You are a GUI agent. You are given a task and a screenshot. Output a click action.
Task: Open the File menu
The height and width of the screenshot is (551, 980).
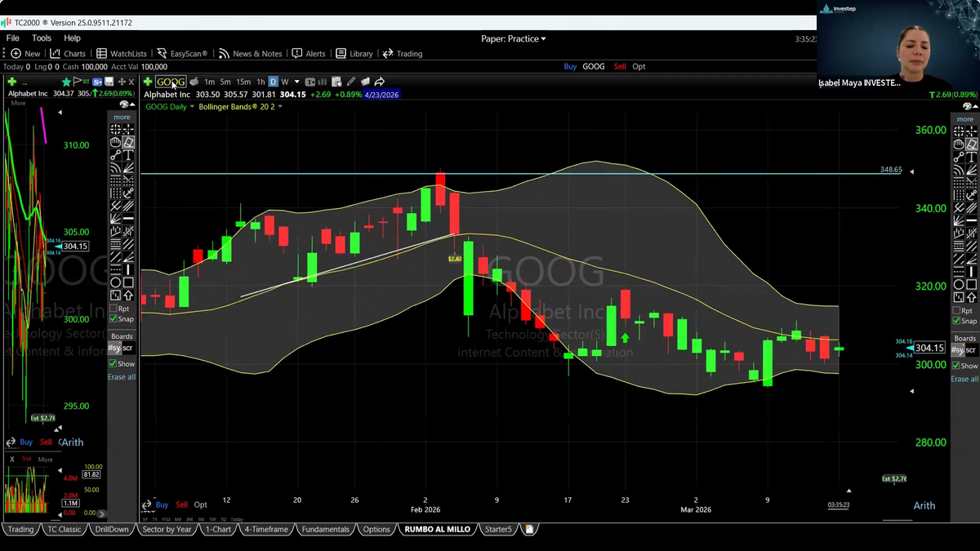[x=13, y=38]
